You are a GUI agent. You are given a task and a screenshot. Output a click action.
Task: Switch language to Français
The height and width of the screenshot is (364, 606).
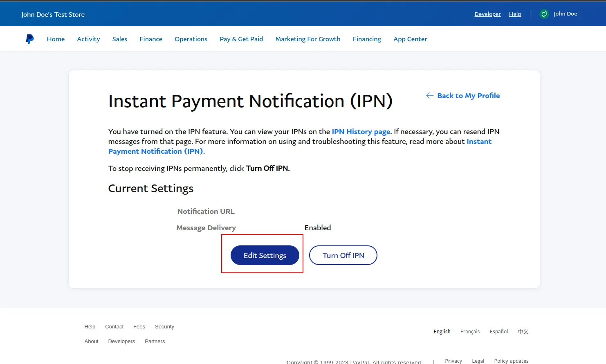click(x=470, y=331)
